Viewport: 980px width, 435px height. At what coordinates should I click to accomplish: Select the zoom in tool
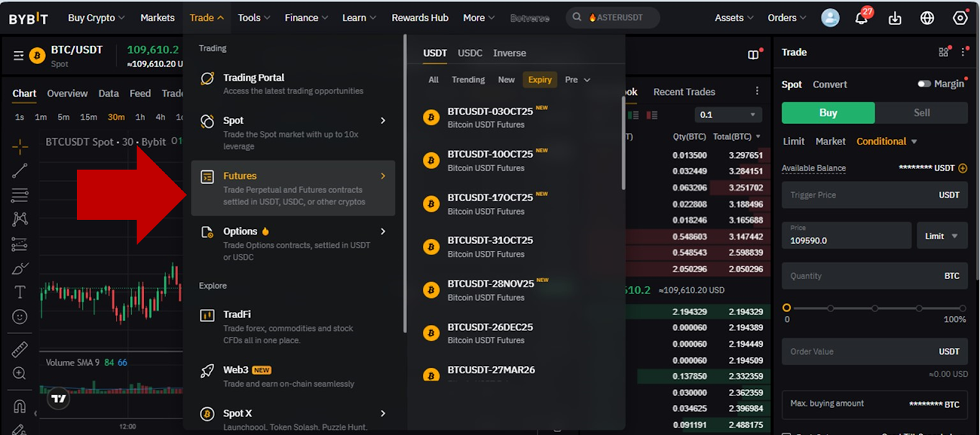[20, 373]
